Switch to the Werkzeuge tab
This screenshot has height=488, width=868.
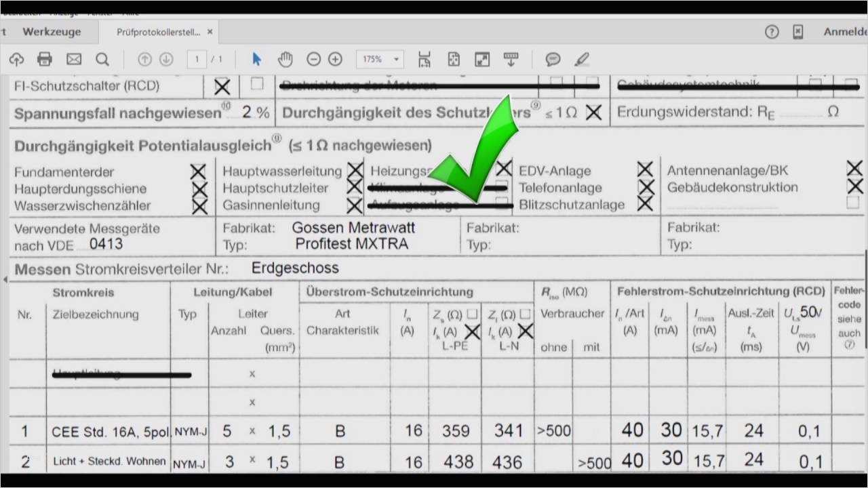tap(52, 31)
